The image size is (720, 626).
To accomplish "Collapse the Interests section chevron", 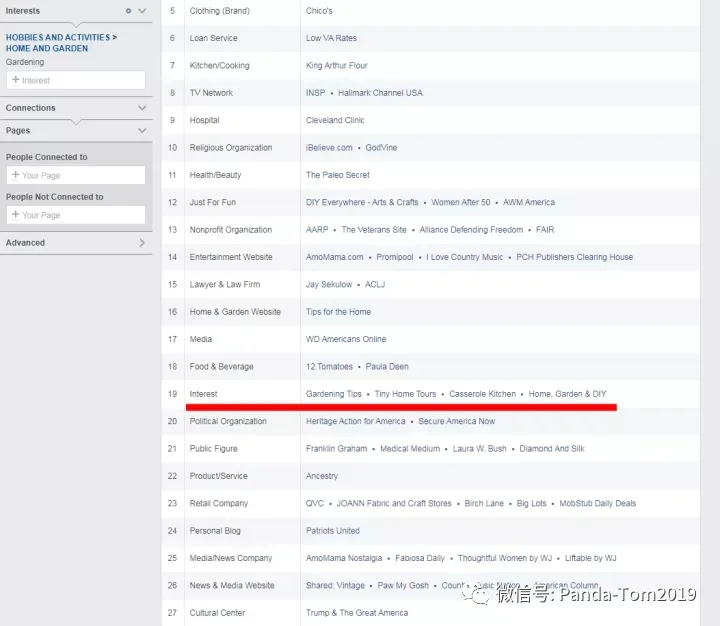I will tap(142, 11).
